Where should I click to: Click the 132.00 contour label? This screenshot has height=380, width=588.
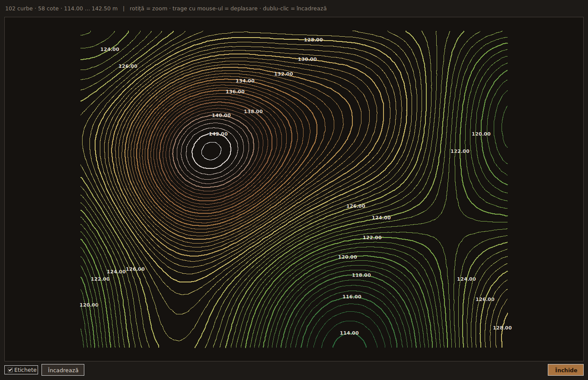tap(284, 74)
